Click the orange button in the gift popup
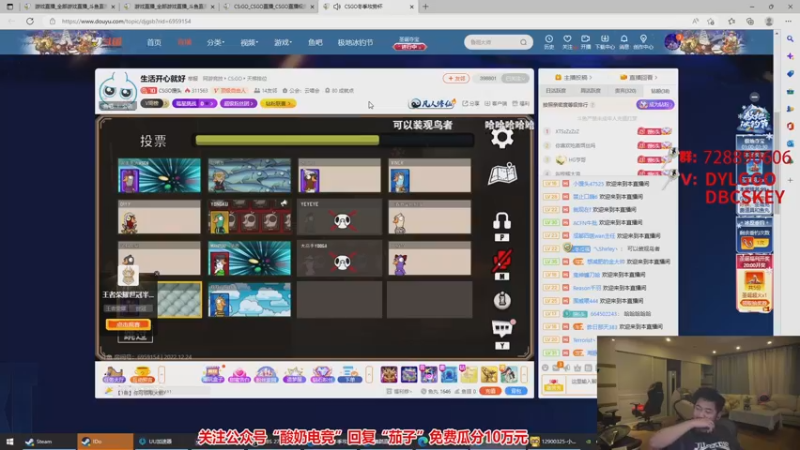This screenshot has width=800, height=450. [x=128, y=324]
